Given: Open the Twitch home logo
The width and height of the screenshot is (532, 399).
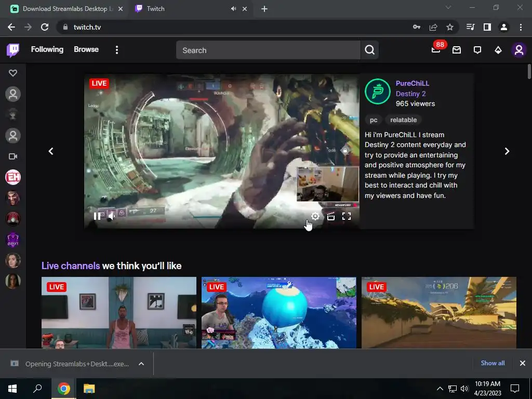Looking at the screenshot, I should pyautogui.click(x=13, y=50).
